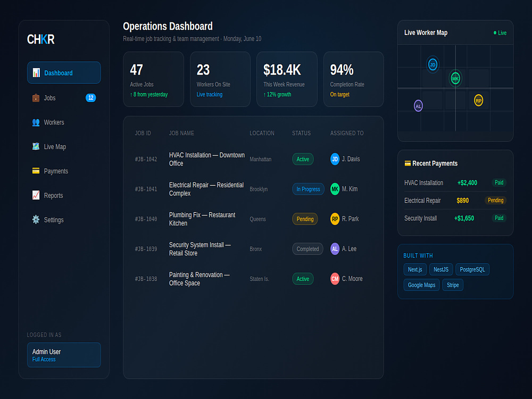The image size is (532, 399).
Task: Click the $890 payment amount
Action: (x=462, y=201)
